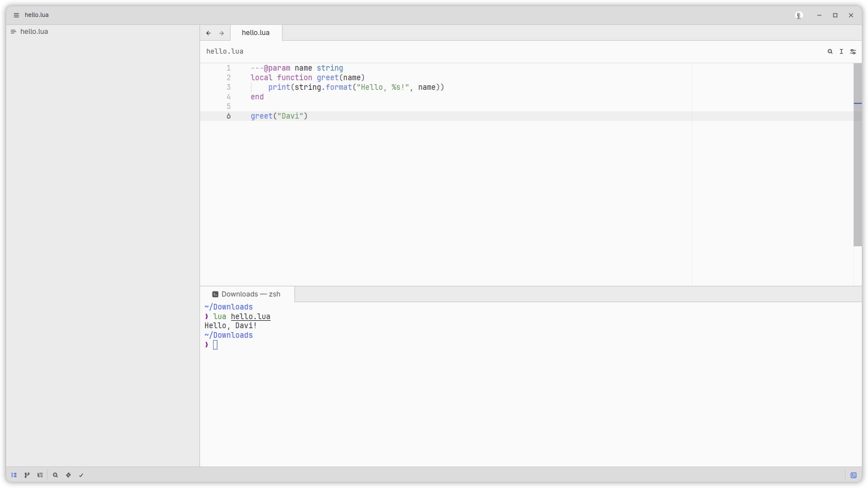Open the user avatar menu

coord(799,15)
